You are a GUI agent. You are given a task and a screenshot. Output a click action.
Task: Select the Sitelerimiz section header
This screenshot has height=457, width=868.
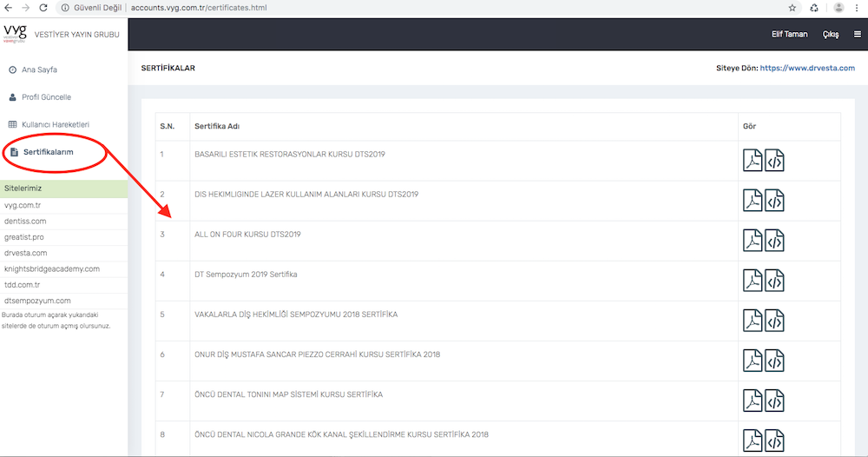(x=63, y=189)
